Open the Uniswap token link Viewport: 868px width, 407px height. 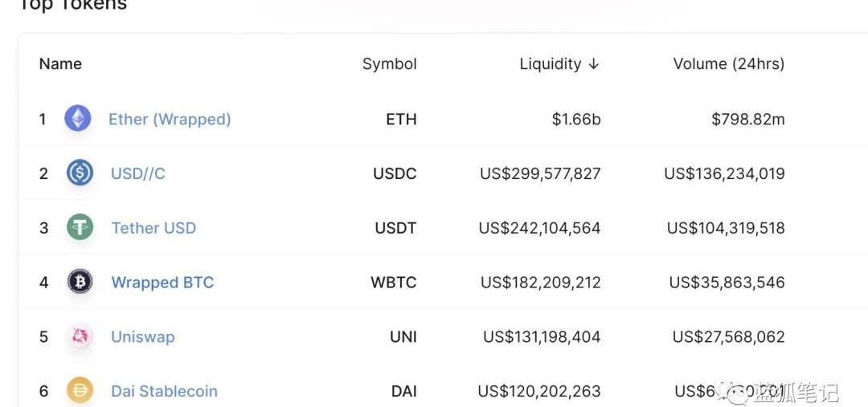[143, 337]
